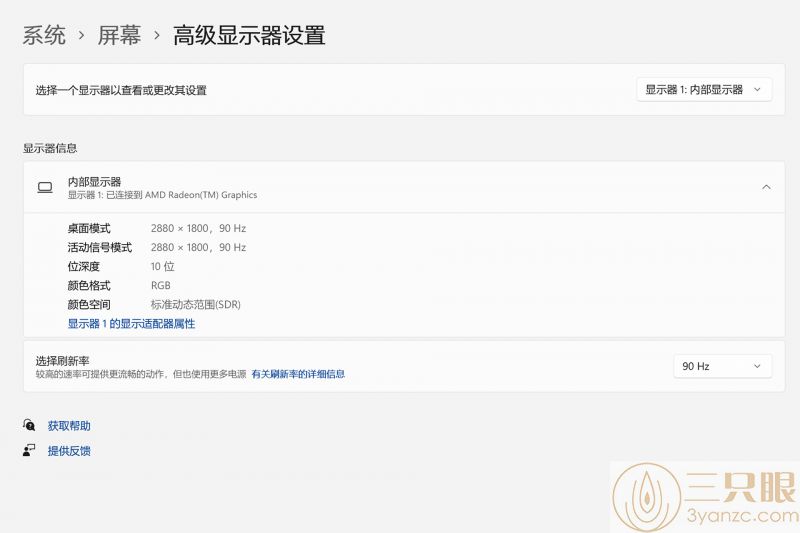The width and height of the screenshot is (800, 533).
Task: Select the 高级显示器设置 page title
Action: [249, 36]
